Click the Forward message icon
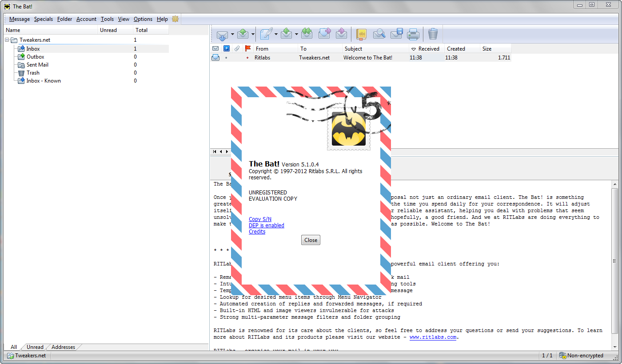 point(325,34)
